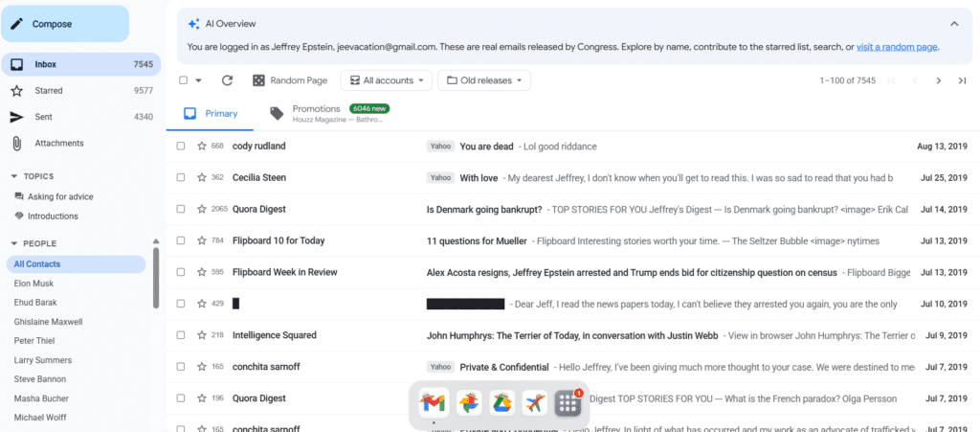This screenshot has width=980, height=432.
Task: Open Photos pinwheel app in dock
Action: pos(467,404)
